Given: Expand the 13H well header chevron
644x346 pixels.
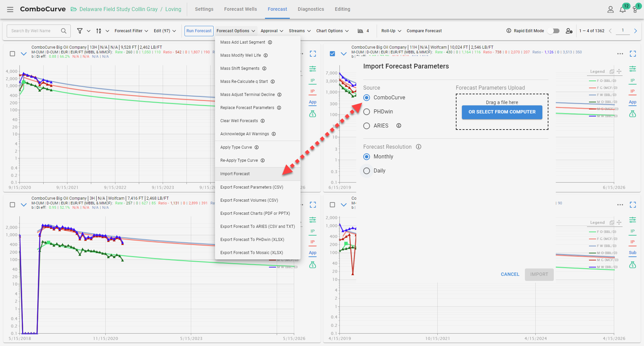Looking at the screenshot, I should (x=24, y=54).
